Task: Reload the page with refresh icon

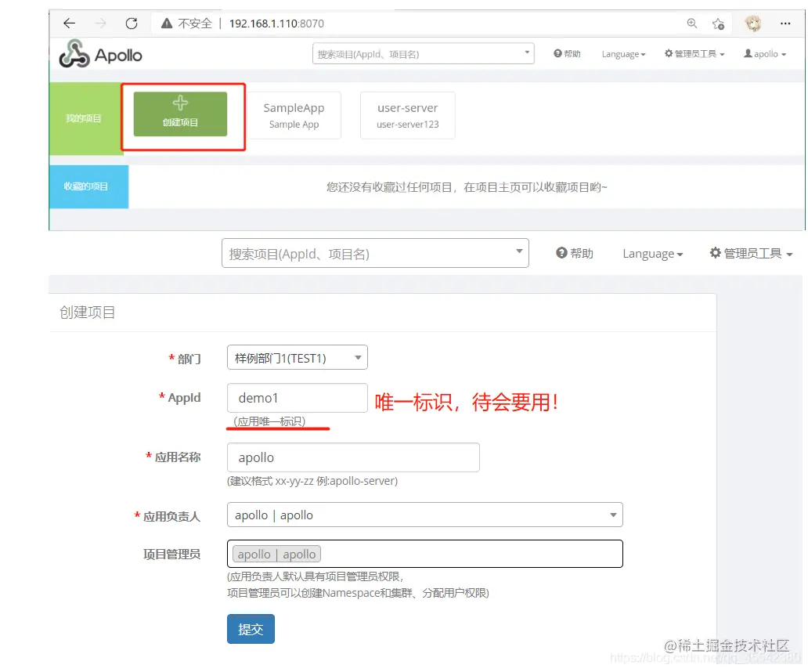Action: pyautogui.click(x=132, y=23)
